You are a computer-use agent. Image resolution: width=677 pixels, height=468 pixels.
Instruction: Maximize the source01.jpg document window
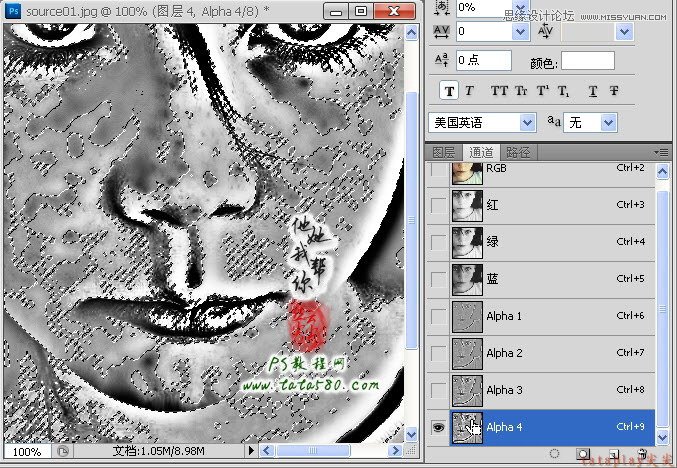361,11
